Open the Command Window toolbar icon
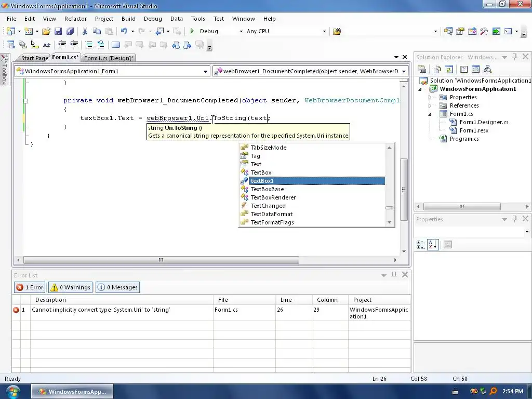 [508, 31]
